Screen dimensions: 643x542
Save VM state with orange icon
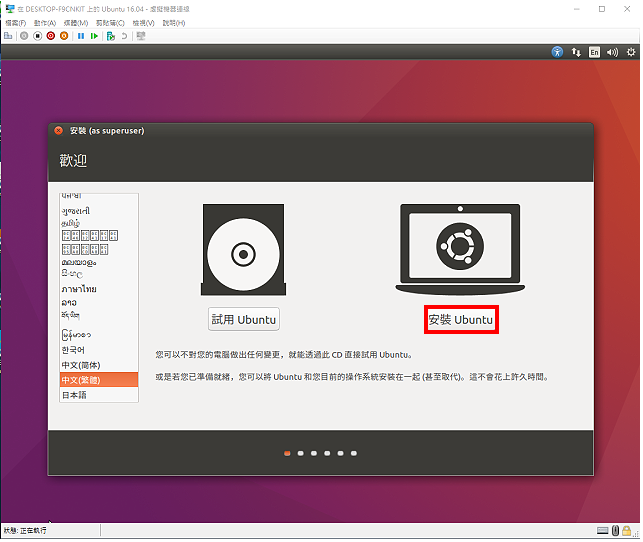pos(64,36)
